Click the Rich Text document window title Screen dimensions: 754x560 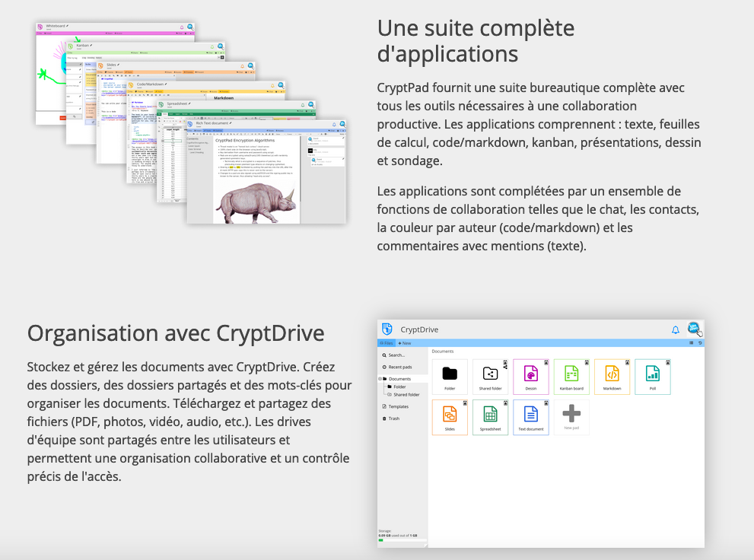click(213, 123)
